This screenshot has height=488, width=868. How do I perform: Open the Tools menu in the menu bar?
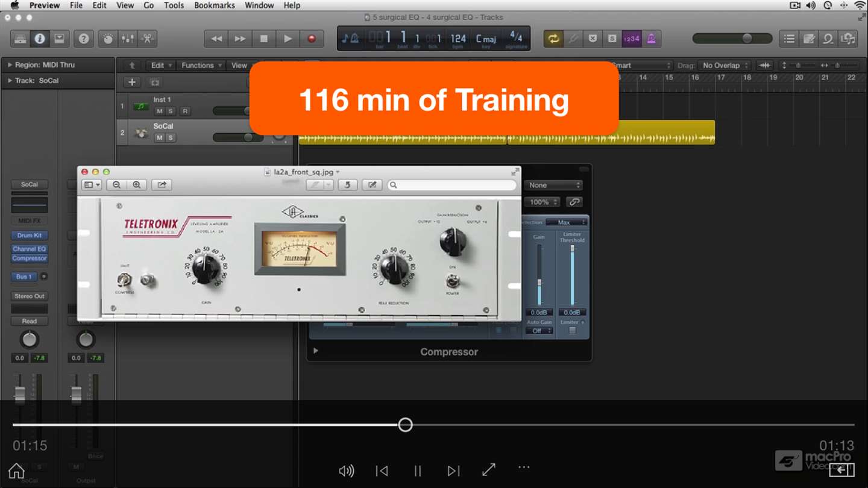point(174,5)
